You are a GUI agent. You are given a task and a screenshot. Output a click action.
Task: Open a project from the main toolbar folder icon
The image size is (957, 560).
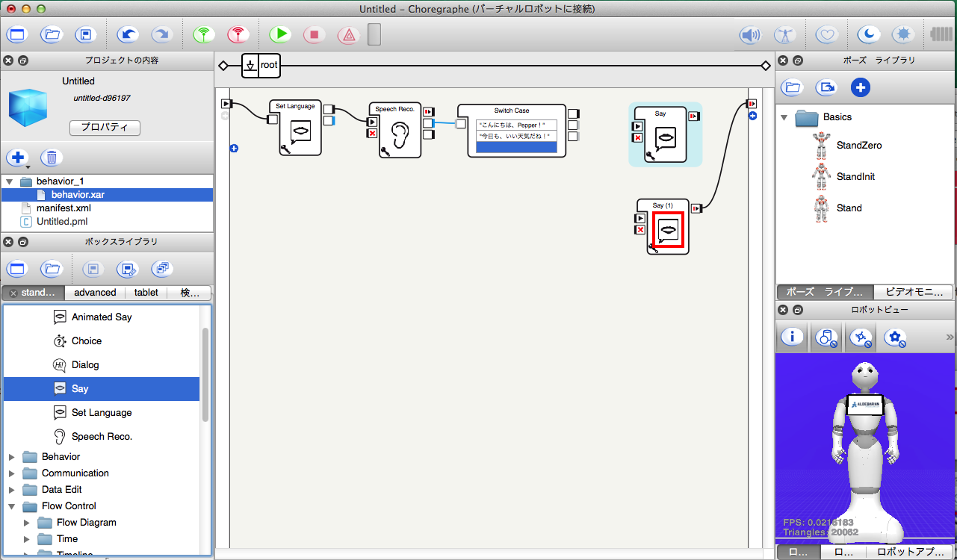(x=51, y=34)
